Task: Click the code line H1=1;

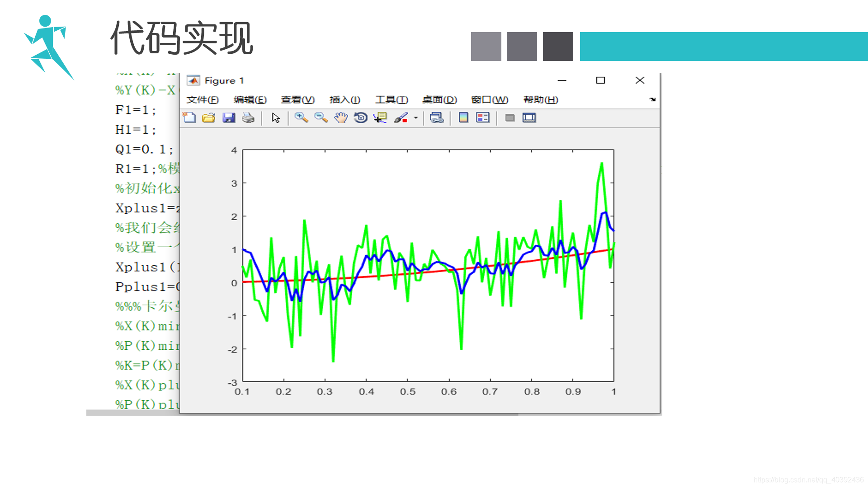Action: coord(136,130)
